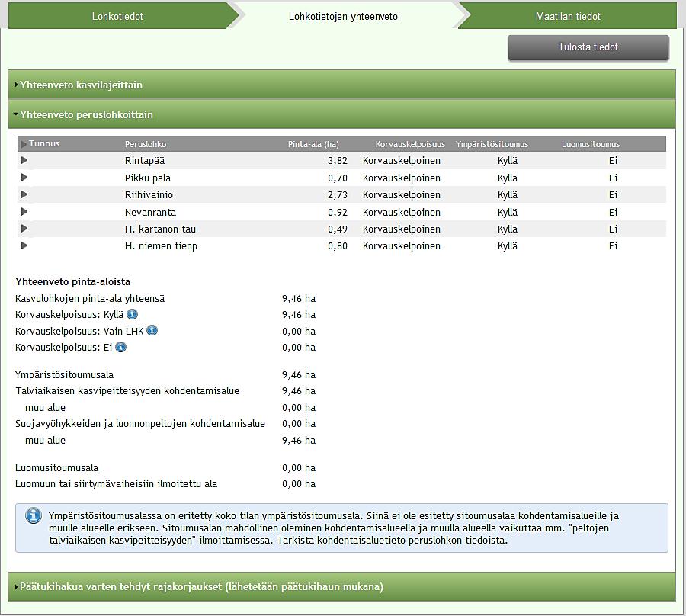Image resolution: width=686 pixels, height=616 pixels.
Task: Click the Ympäristösitoumusala label
Action: pos(64,374)
